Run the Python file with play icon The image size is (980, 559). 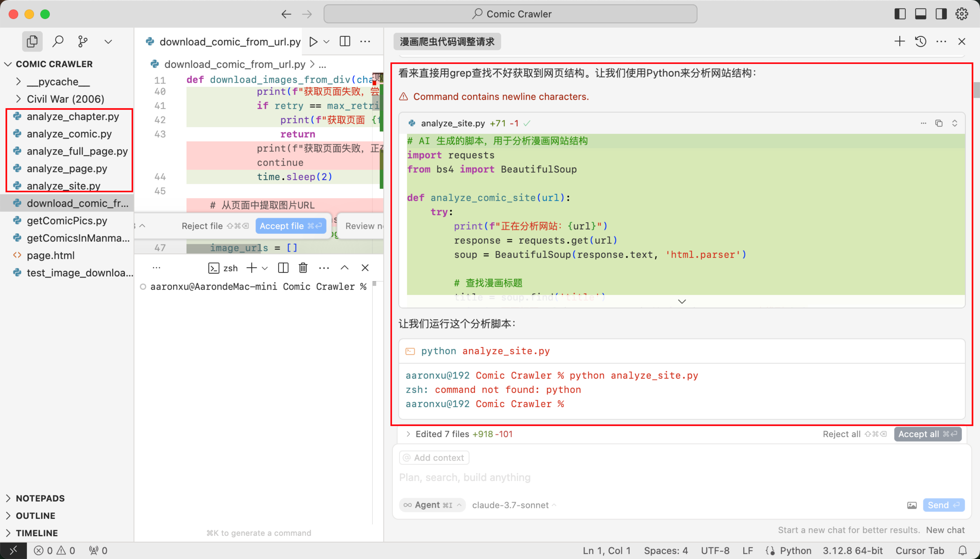(314, 41)
